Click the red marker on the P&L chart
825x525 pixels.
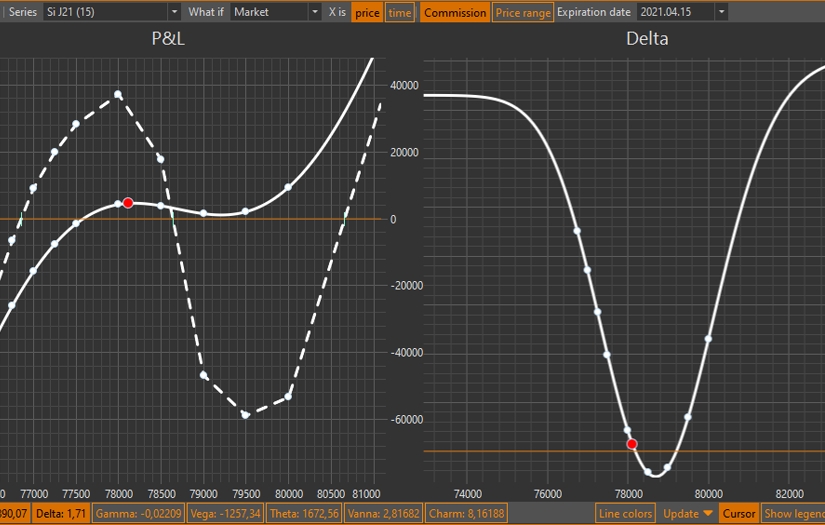[x=128, y=203]
